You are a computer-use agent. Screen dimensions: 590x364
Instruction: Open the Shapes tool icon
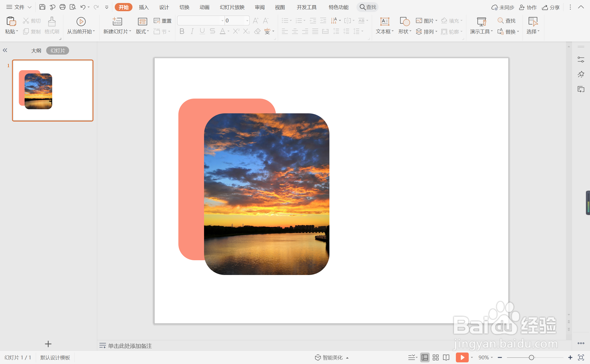pyautogui.click(x=405, y=21)
